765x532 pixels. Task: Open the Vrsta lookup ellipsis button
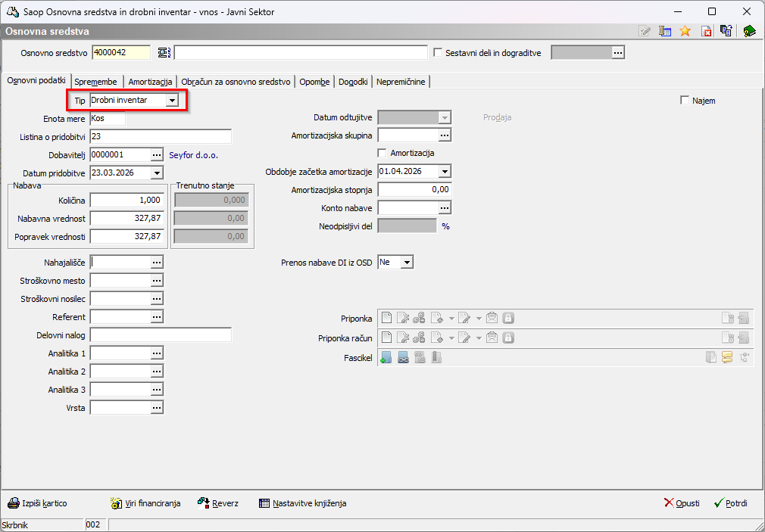157,408
